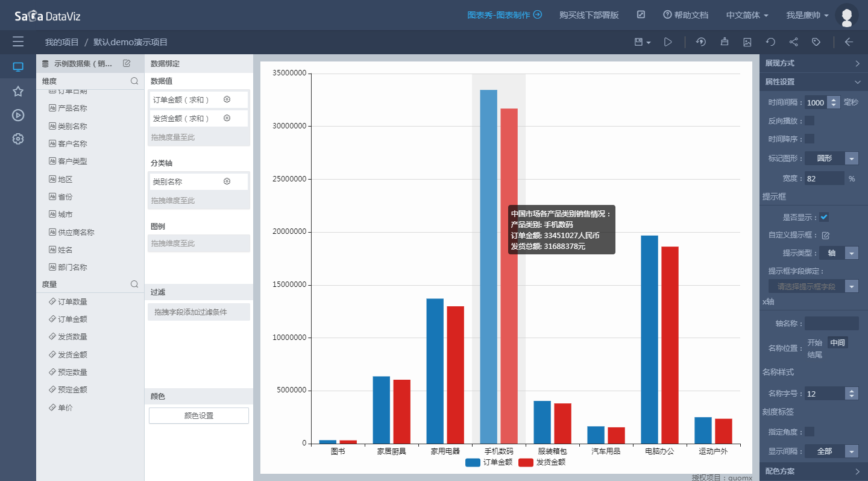Open the 中文简体 language menu
868x481 pixels.
pyautogui.click(x=747, y=15)
